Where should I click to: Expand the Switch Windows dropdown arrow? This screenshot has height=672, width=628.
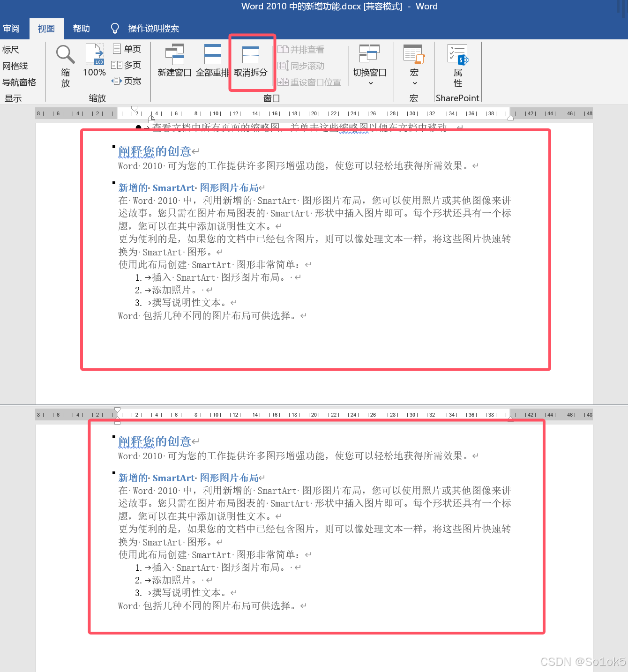(x=371, y=83)
